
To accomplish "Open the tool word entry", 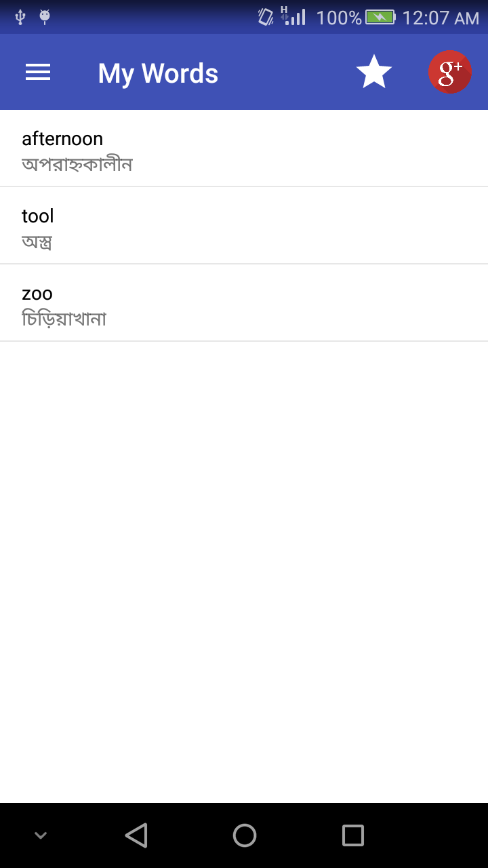I will (244, 226).
